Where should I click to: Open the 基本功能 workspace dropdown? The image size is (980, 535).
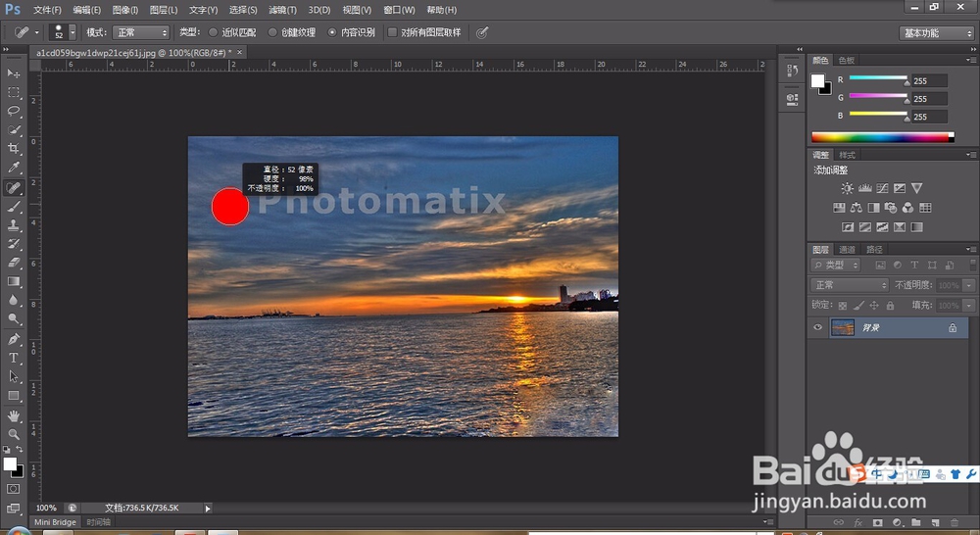[x=937, y=33]
